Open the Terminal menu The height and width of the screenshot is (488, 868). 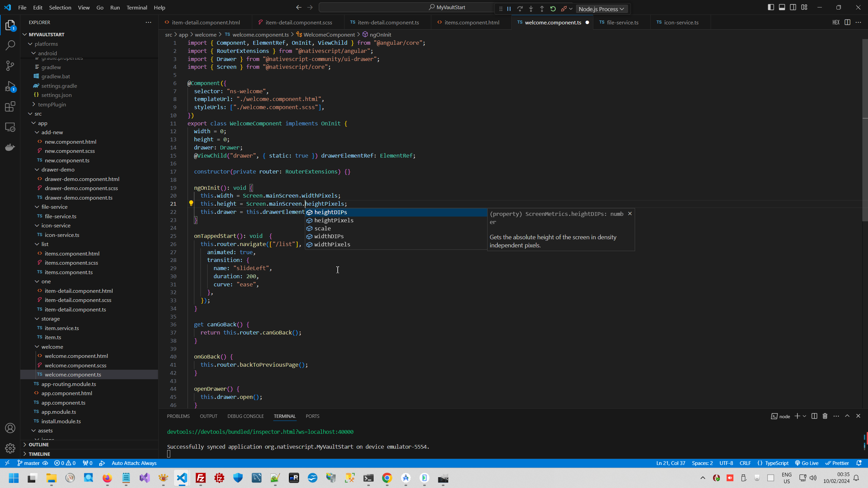pyautogui.click(x=136, y=7)
